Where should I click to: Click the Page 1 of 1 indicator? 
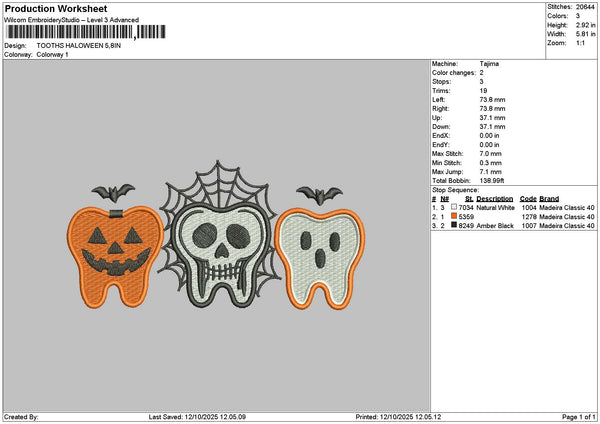579,417
